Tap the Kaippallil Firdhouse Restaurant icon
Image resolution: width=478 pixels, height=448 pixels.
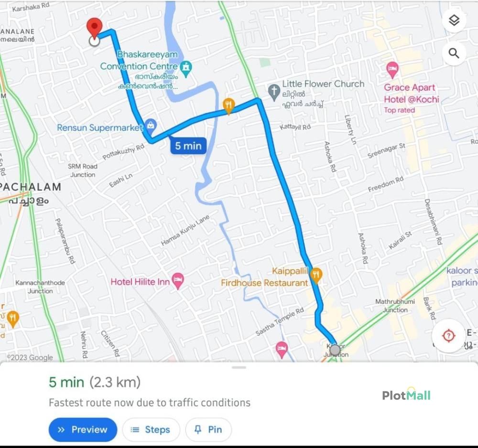[316, 275]
